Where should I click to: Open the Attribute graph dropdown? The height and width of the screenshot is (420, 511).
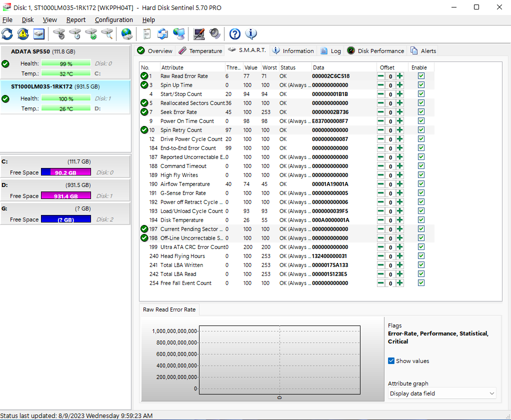pos(442,393)
